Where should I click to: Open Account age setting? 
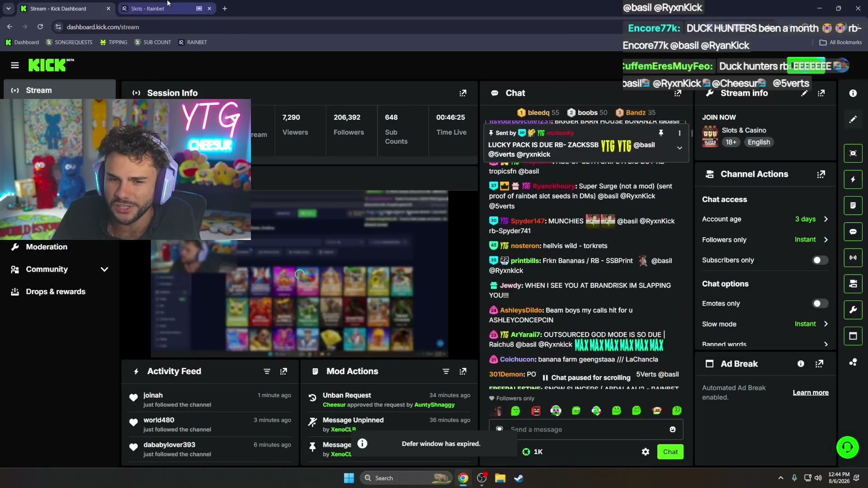765,219
